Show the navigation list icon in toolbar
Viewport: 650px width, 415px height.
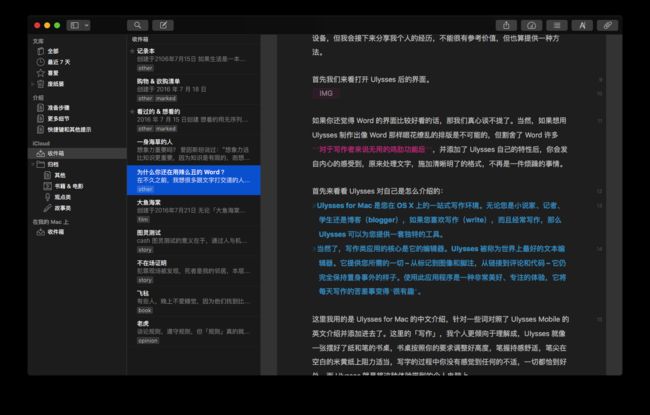coord(557,25)
